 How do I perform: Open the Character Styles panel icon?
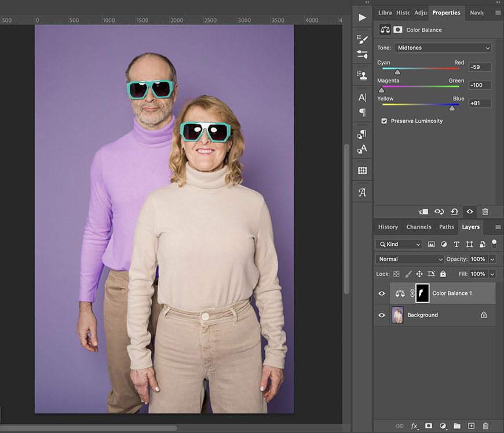[362, 149]
